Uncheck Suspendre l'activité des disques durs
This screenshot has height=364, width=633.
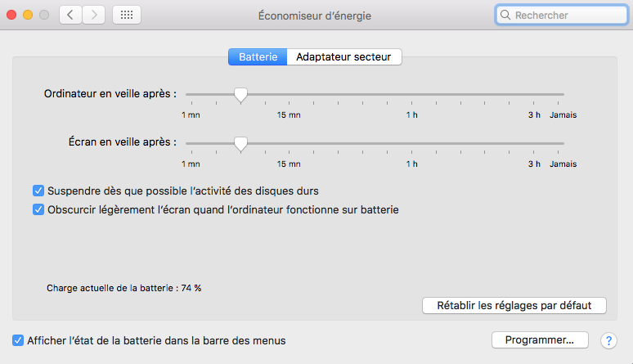[38, 191]
